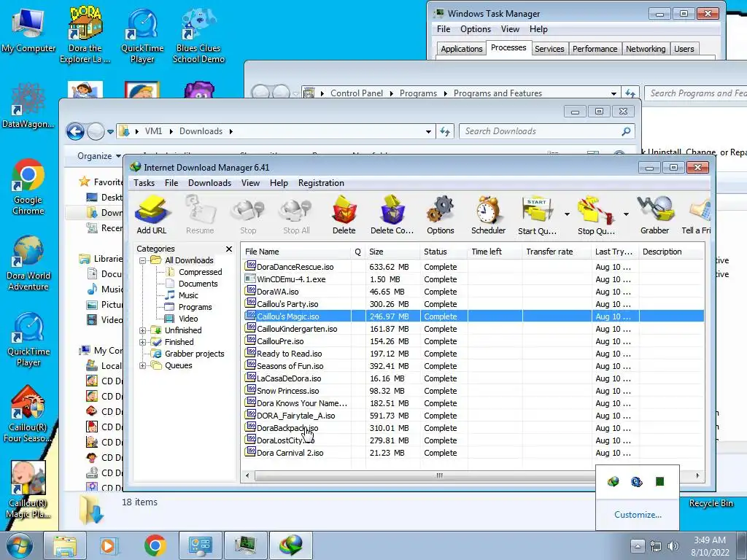The image size is (747, 560).
Task: Click the Internet Download Manager taskbar icon
Action: (291, 545)
